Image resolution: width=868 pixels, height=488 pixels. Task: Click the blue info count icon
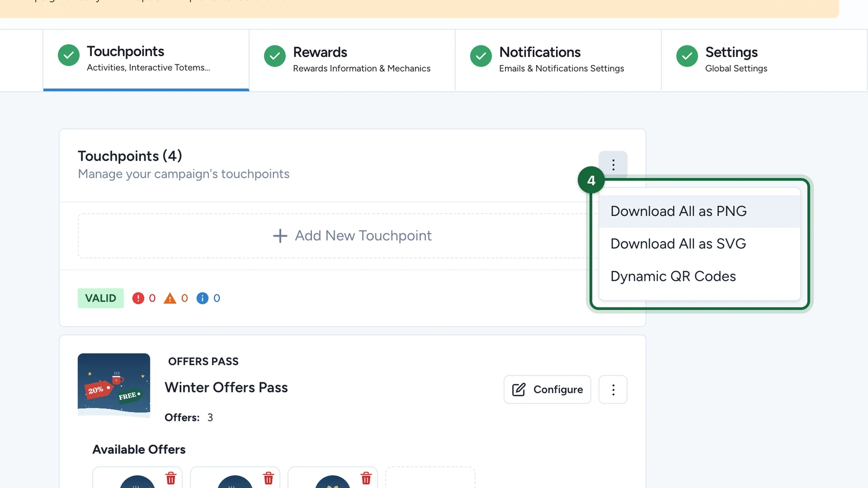pos(202,298)
